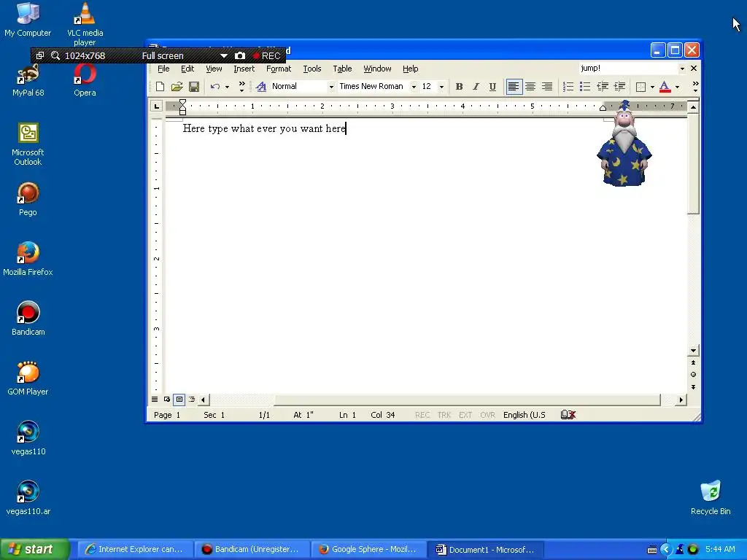The image size is (747, 560).
Task: Switch to Web Layout view button
Action: (x=167, y=400)
